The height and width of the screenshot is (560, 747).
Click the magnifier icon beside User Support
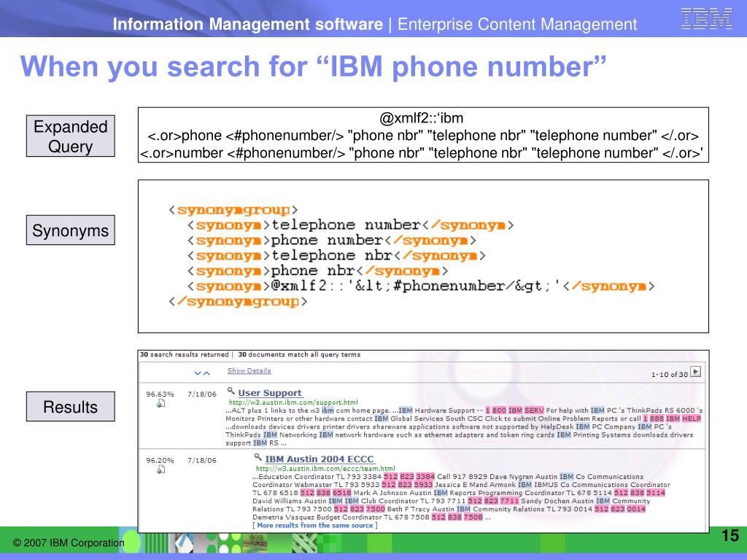[231, 391]
